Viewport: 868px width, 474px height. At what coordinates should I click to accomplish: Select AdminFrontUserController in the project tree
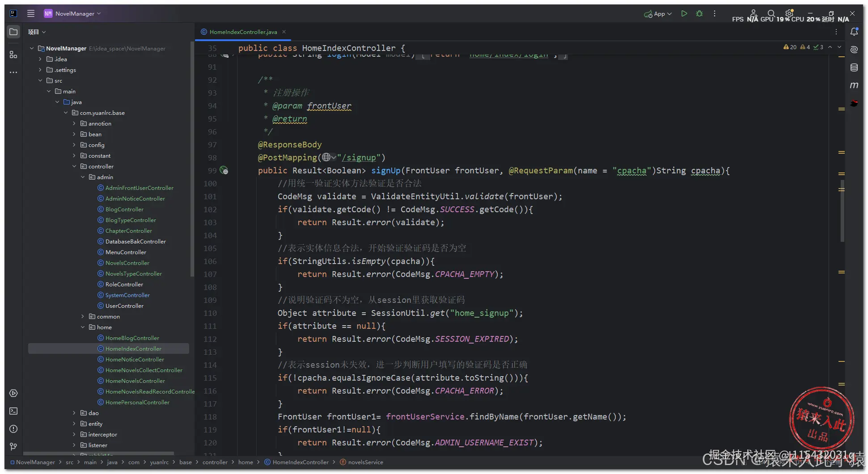pyautogui.click(x=139, y=188)
